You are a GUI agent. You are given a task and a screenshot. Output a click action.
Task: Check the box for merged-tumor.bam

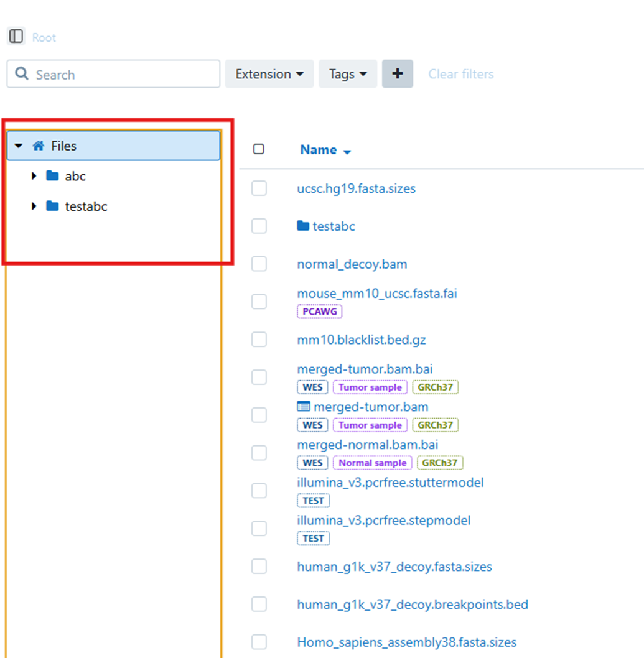point(259,415)
